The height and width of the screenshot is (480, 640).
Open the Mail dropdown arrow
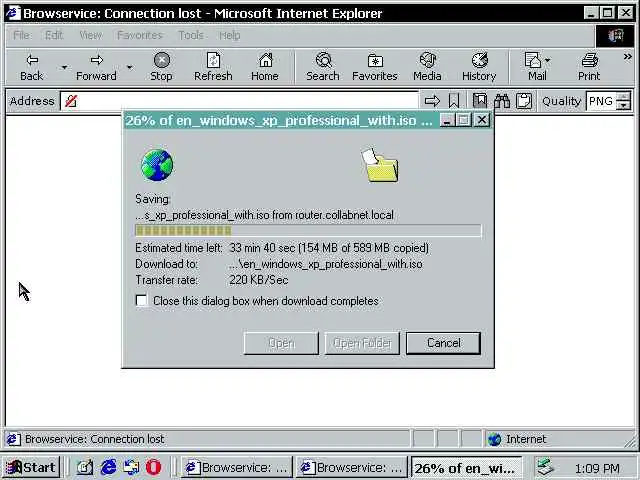point(548,61)
